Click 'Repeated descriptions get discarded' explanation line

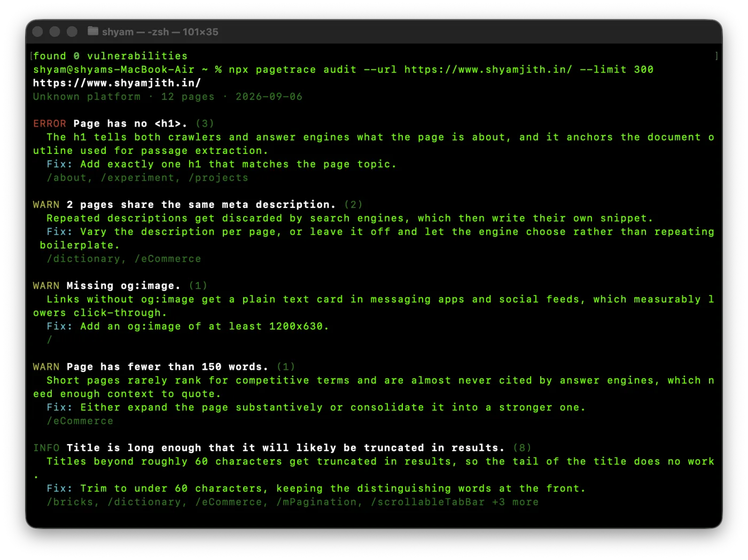[x=349, y=218]
